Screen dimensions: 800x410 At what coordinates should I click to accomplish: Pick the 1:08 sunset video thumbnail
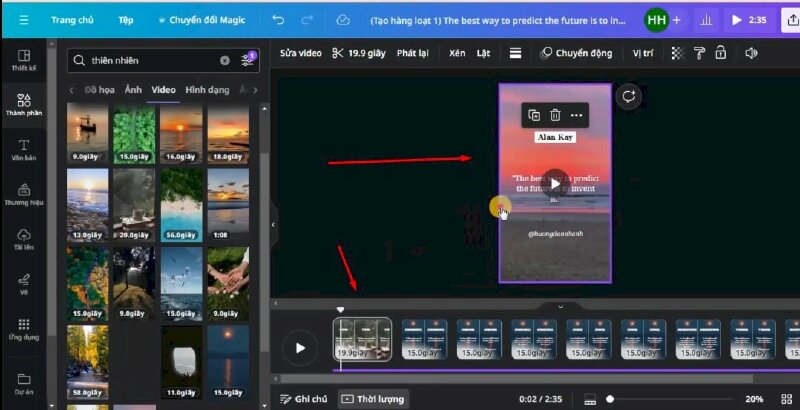[x=228, y=205]
